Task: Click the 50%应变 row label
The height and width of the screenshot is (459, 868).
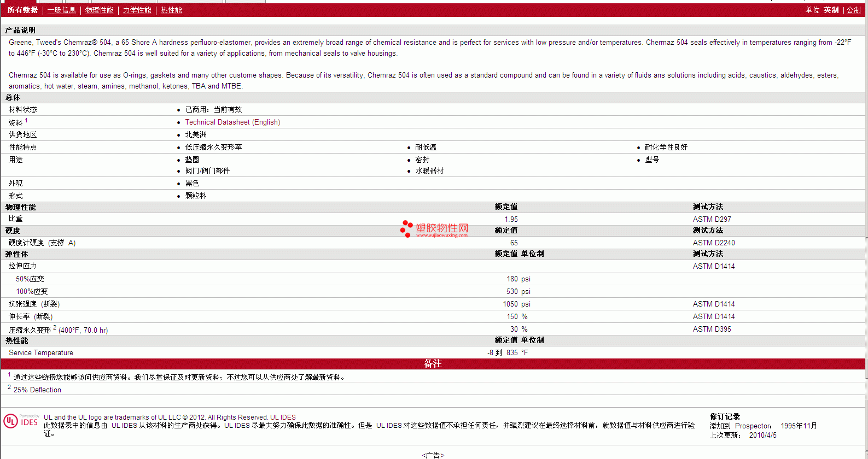Action: (x=30, y=279)
